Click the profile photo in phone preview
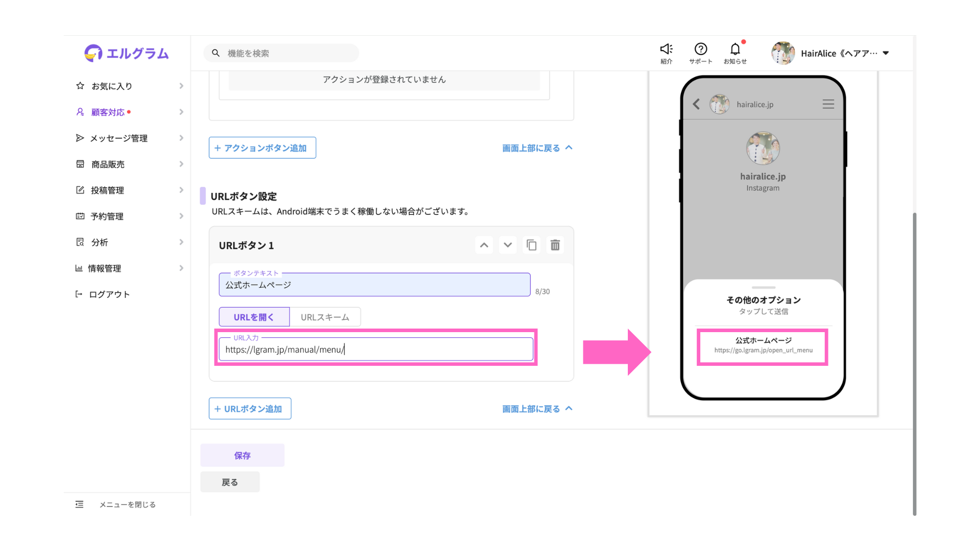Image resolution: width=980 pixels, height=551 pixels. 763,148
